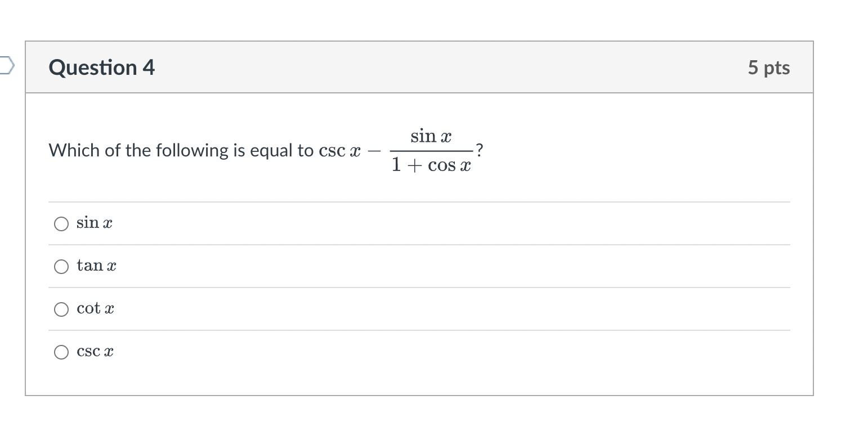Screen dimensions: 868x431
Task: Click the fraction sin x over 1 plus cos x
Action: click(x=431, y=150)
